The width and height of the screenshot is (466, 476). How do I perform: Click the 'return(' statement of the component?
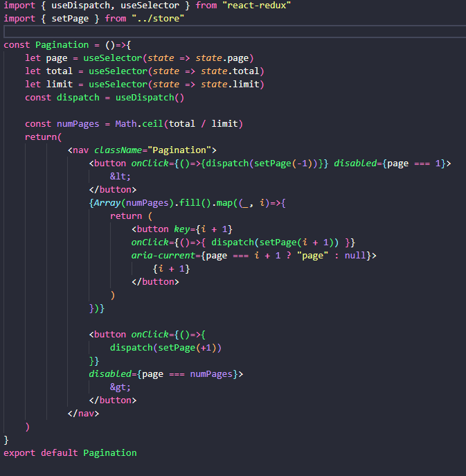[44, 137]
